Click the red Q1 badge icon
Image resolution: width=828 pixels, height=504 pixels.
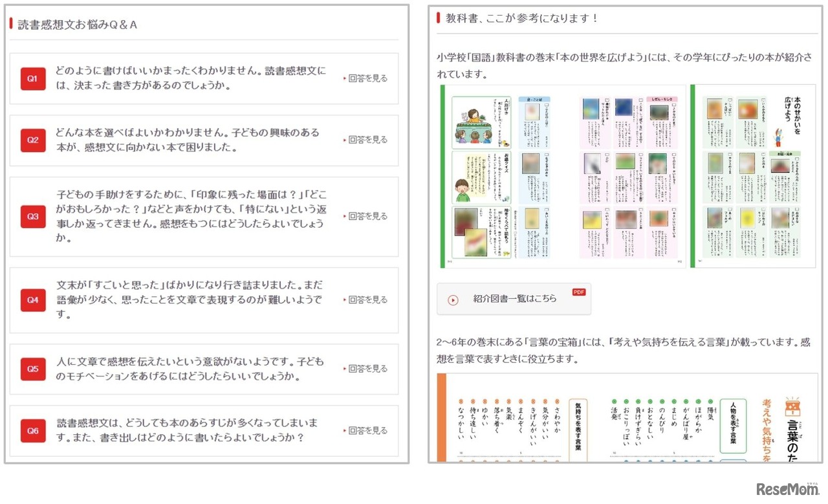point(33,78)
